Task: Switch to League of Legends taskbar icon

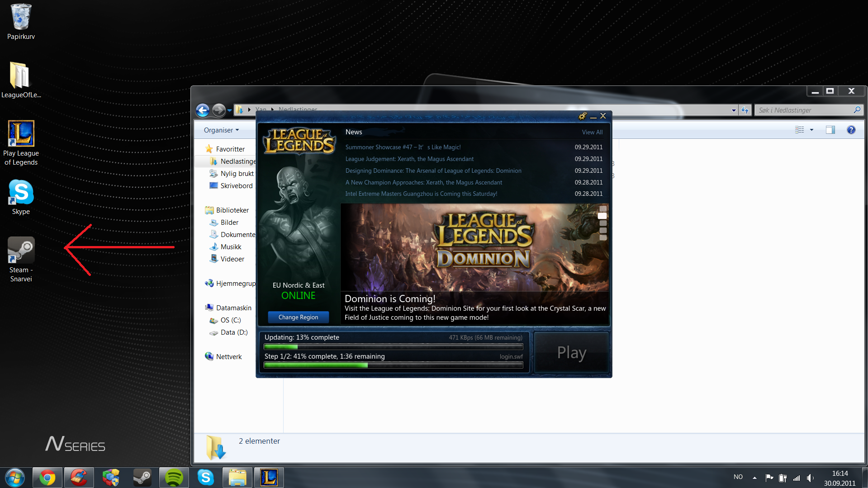Action: tap(269, 478)
